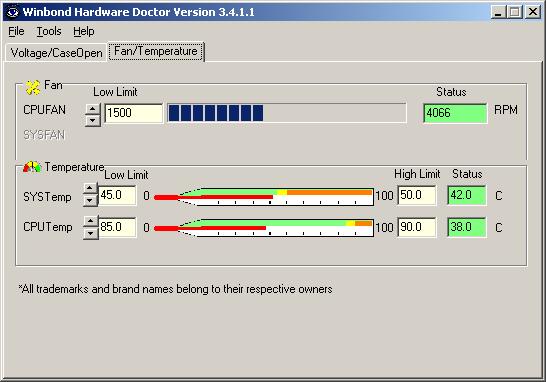The image size is (546, 382).
Task: Minimize the Hardware Doctor window
Action: click(499, 12)
